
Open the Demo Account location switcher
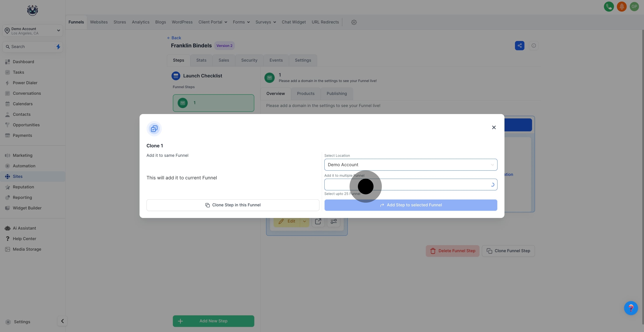pyautogui.click(x=32, y=31)
